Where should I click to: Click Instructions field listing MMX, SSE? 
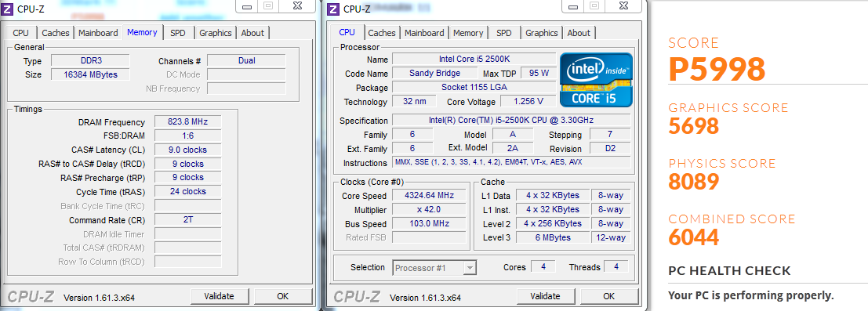511,163
